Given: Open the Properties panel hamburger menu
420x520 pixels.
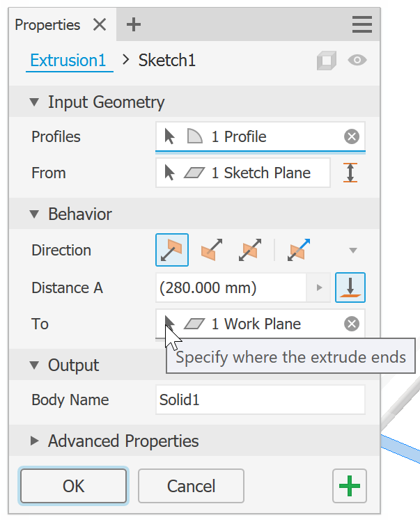Looking at the screenshot, I should pos(362,25).
